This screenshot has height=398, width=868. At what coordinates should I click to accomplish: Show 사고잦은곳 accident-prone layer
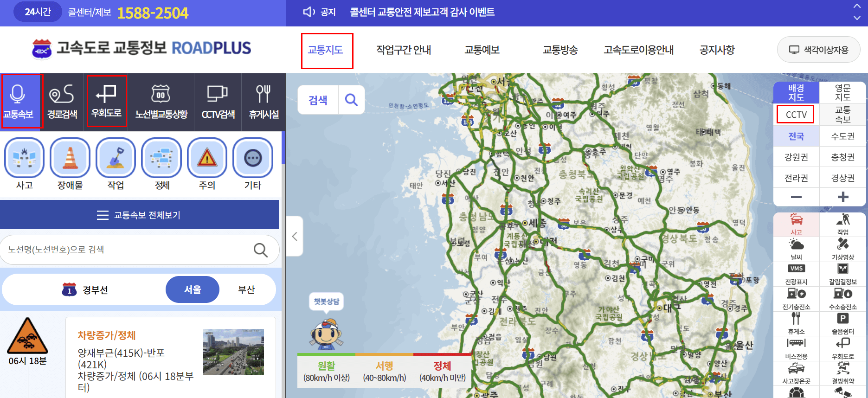pos(796,373)
